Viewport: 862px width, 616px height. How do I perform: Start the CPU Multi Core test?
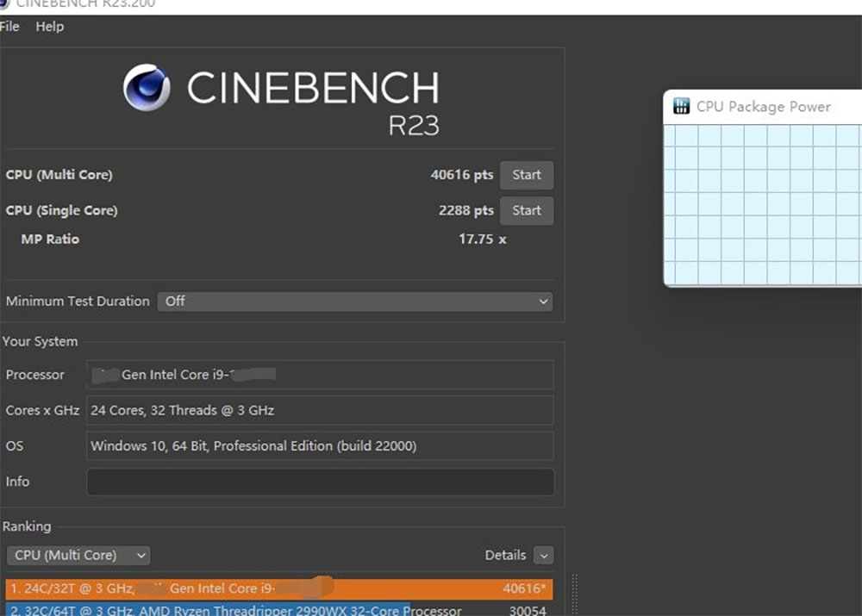tap(526, 175)
